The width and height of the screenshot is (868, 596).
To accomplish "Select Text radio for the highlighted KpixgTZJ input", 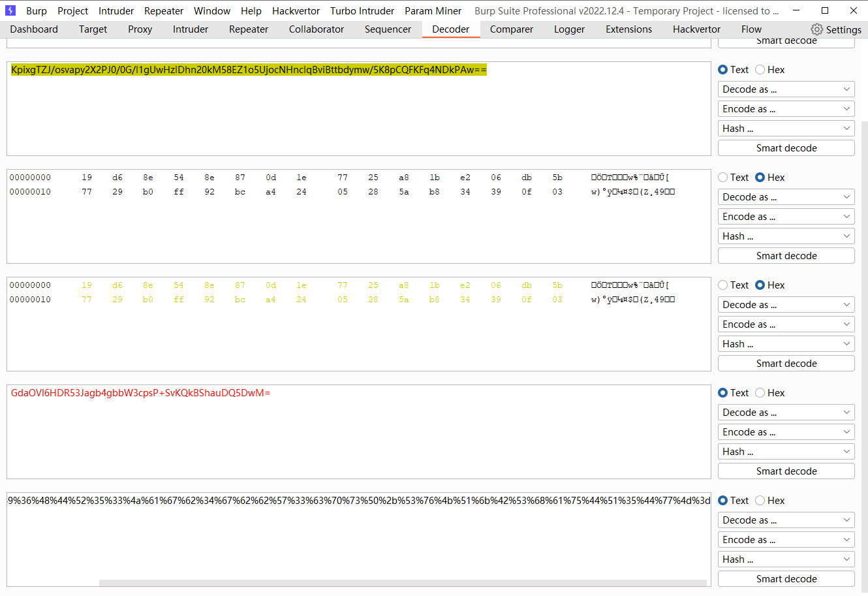I will [722, 70].
